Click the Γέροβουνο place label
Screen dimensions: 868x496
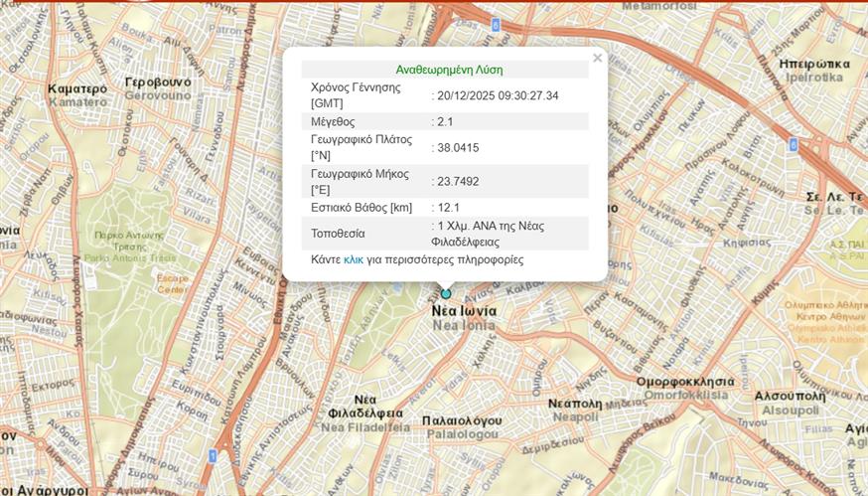click(159, 82)
